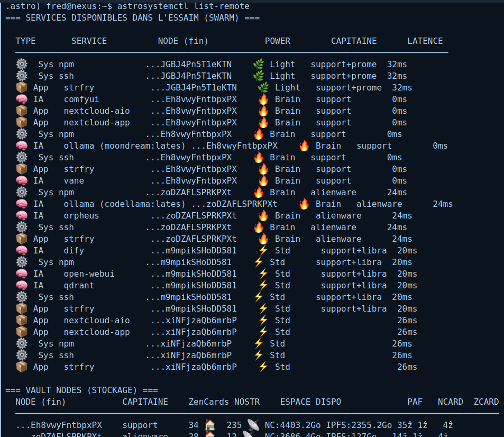Click the brain icon beside open-webui
The width and height of the screenshot is (504, 437).
pyautogui.click(x=21, y=274)
